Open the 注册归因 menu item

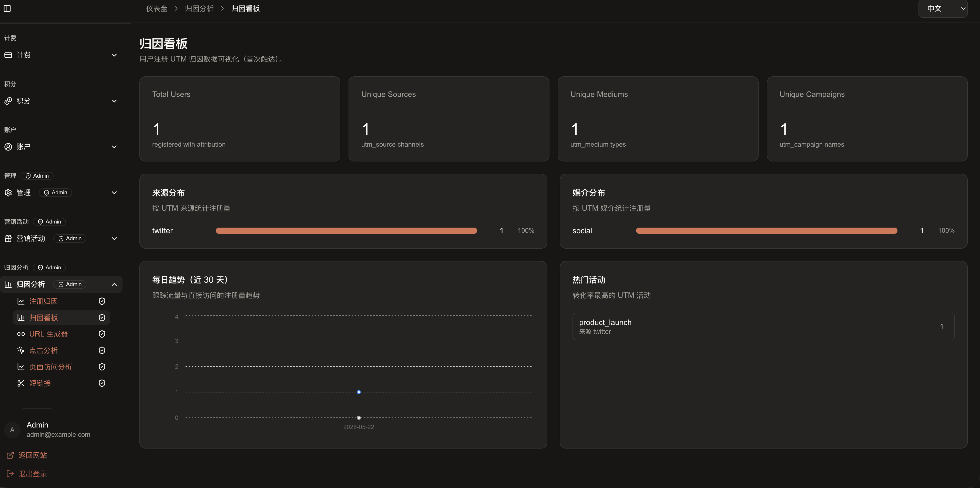point(62,301)
